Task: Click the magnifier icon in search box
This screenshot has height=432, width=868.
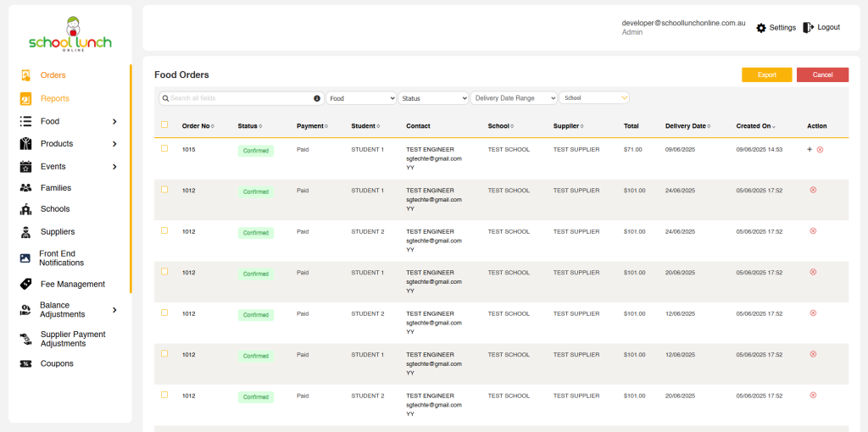Action: (165, 98)
